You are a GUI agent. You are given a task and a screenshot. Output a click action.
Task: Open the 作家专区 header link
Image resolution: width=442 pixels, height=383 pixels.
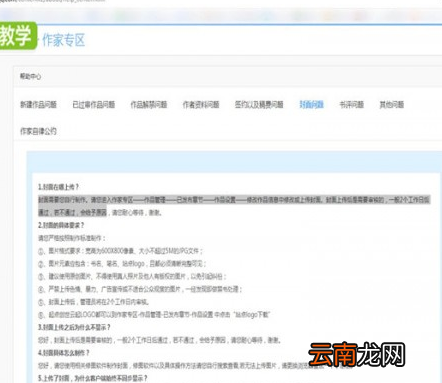click(63, 40)
